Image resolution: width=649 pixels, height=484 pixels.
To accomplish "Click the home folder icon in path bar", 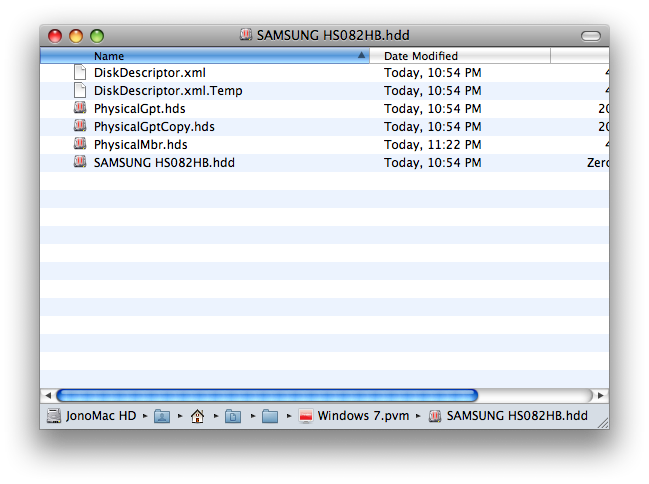I will pos(197,416).
